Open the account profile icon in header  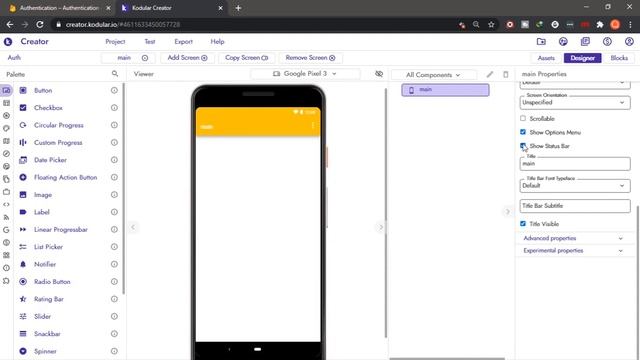point(629,41)
